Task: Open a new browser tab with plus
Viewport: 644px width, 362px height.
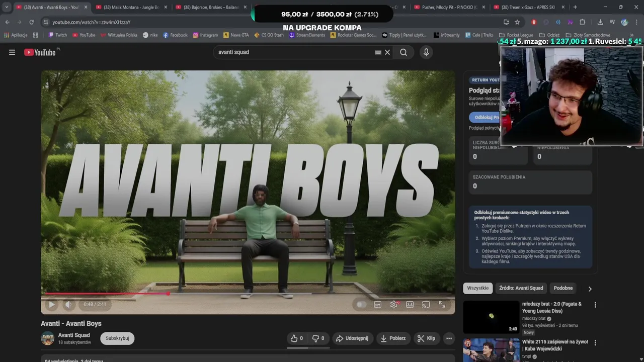Action: click(575, 7)
